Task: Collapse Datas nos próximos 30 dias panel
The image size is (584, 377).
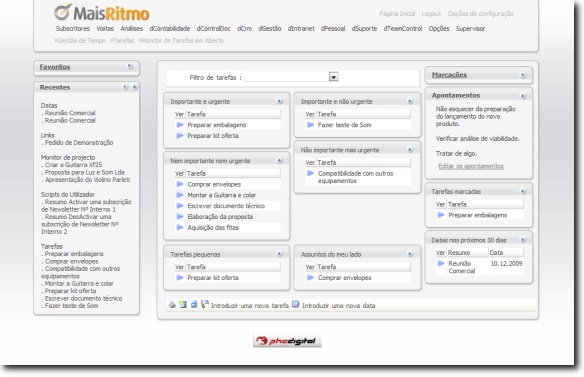Action: coord(523,240)
